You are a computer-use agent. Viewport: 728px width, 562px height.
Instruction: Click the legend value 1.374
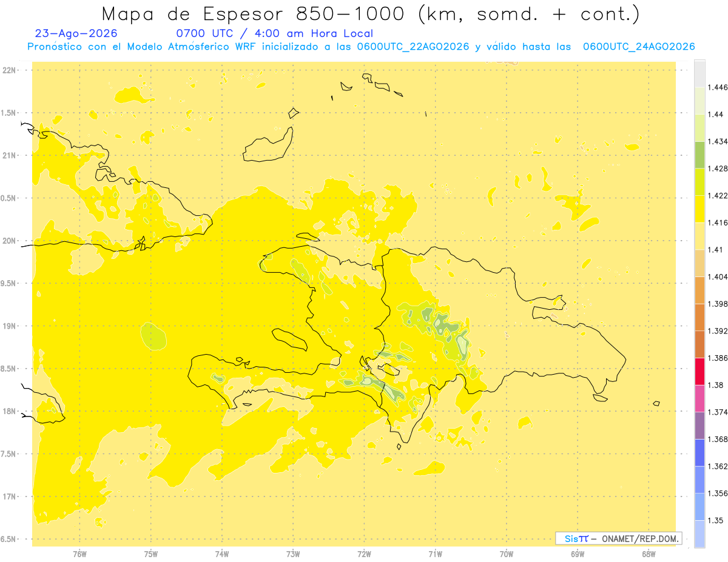click(719, 412)
